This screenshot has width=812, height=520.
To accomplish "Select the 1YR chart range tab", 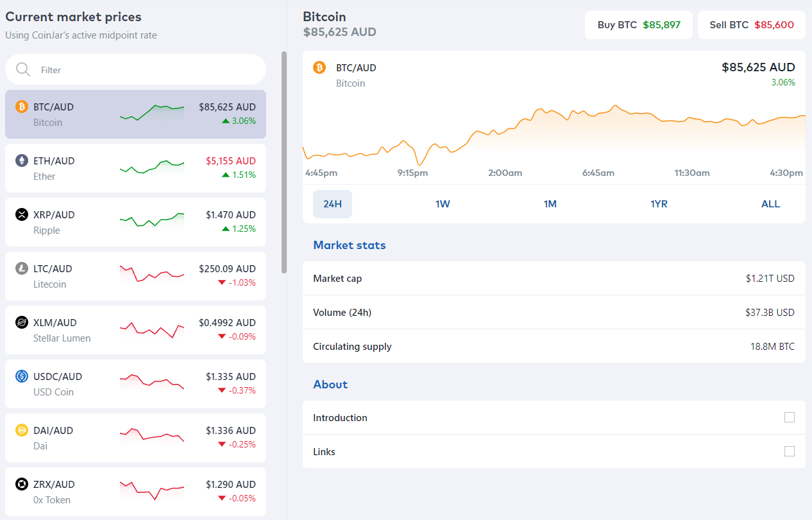I will point(659,204).
